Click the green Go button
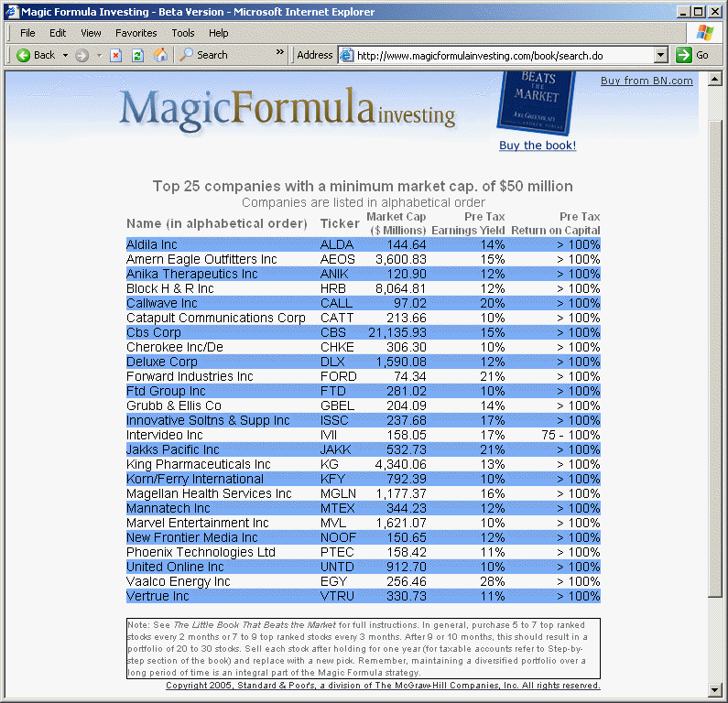 (693, 55)
